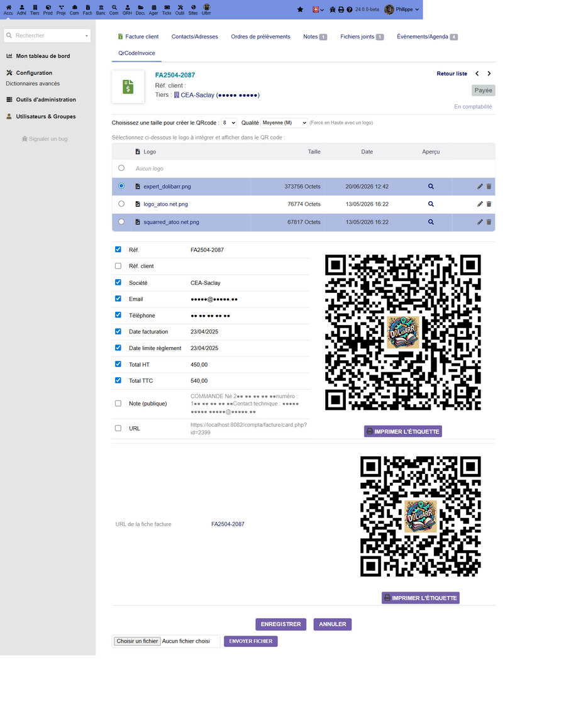The image size is (566, 728).
Task: Click the ENREGISTRER button
Action: tap(280, 624)
